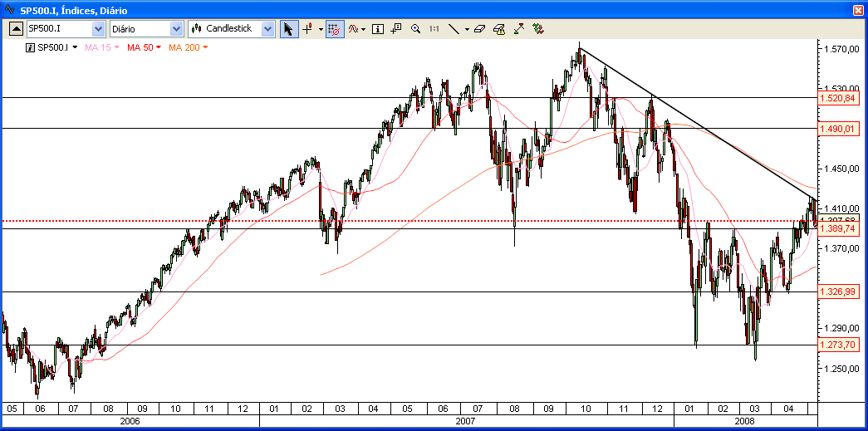
Task: Toggle the chart grid button
Action: coord(335,29)
